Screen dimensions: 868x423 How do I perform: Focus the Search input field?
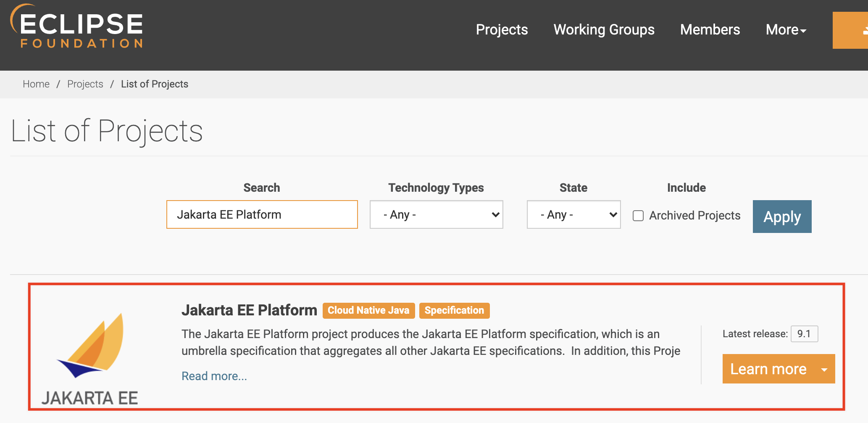(262, 214)
